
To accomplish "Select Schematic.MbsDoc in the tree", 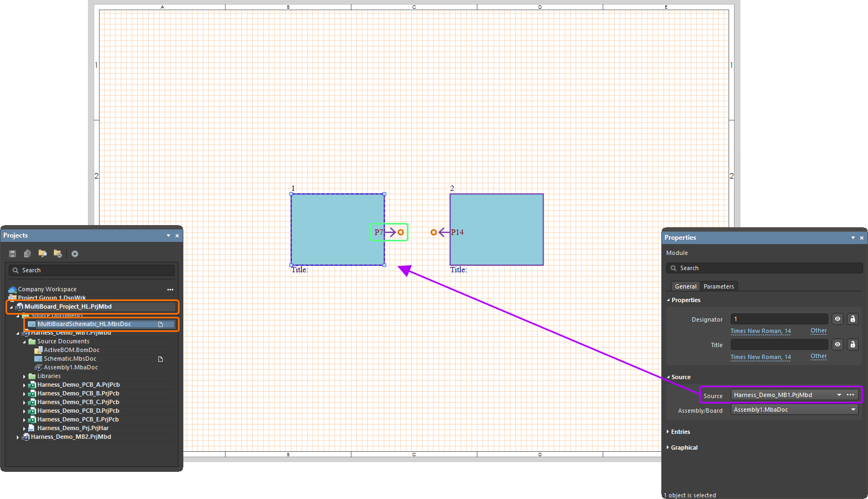I will coord(70,359).
